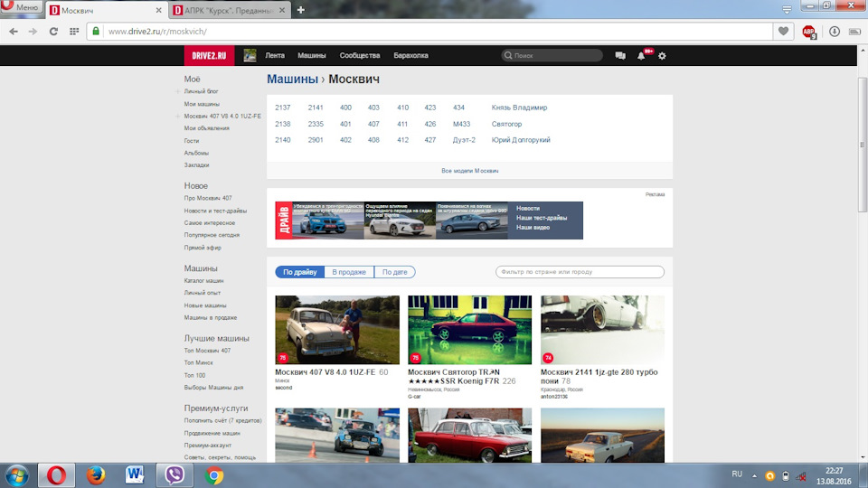Open the Speed Dial grid icon
868x488 pixels.
[73, 32]
